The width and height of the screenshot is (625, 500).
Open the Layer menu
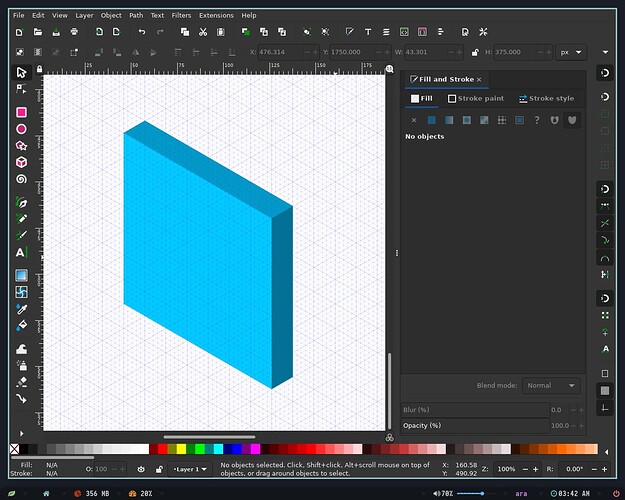pyautogui.click(x=84, y=15)
